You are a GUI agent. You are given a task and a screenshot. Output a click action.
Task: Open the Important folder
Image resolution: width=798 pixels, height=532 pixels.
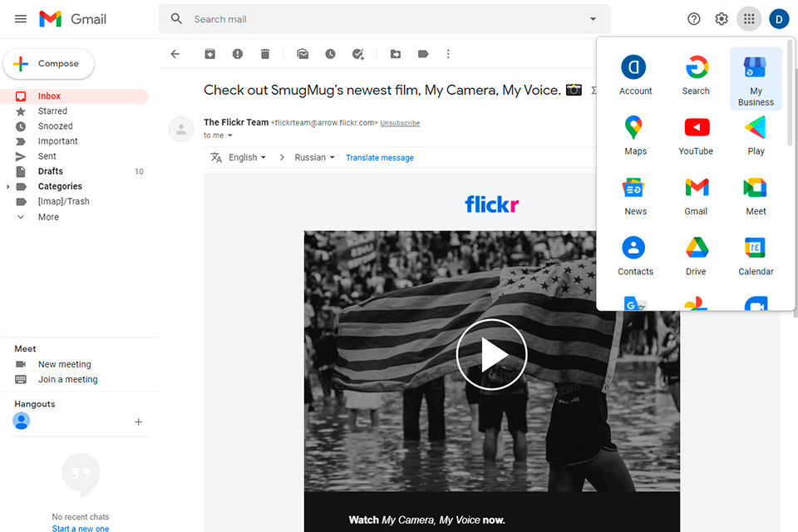[x=74, y=141]
